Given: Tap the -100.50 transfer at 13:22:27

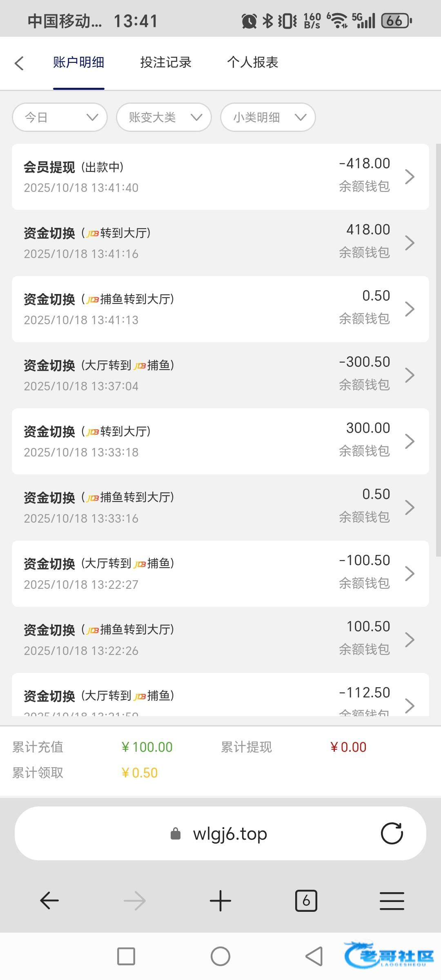Looking at the screenshot, I should pos(220,573).
